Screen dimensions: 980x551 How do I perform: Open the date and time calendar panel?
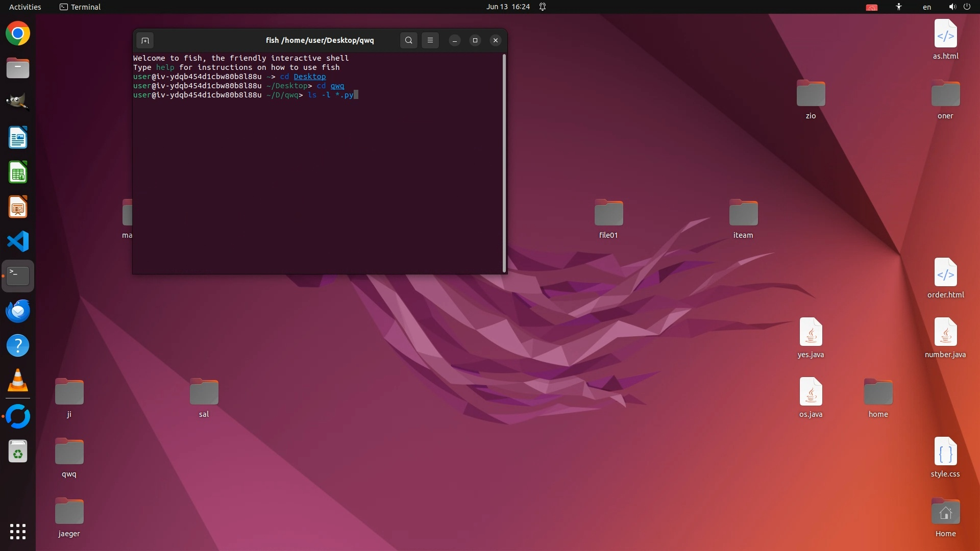507,7
